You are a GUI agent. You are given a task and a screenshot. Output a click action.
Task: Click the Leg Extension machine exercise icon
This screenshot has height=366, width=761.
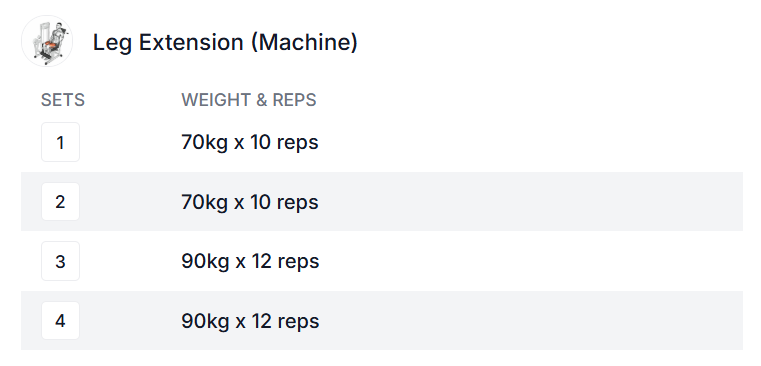pyautogui.click(x=47, y=41)
